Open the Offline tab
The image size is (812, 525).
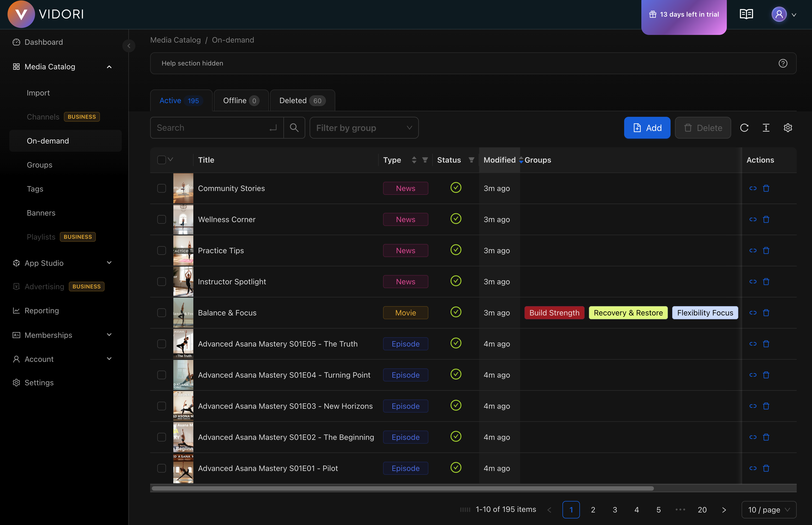point(241,100)
